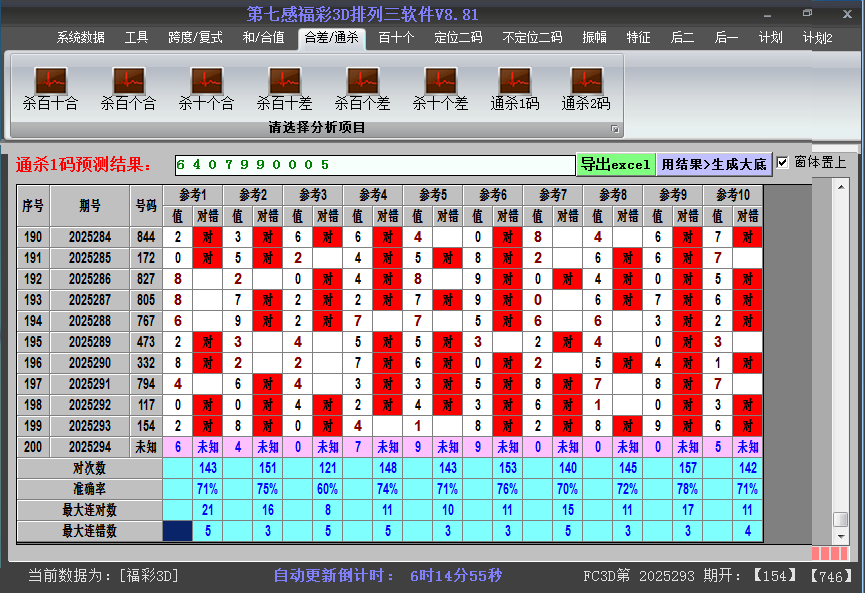Click the 杀十个差 analysis icon
This screenshot has width=865, height=593.
tap(440, 88)
